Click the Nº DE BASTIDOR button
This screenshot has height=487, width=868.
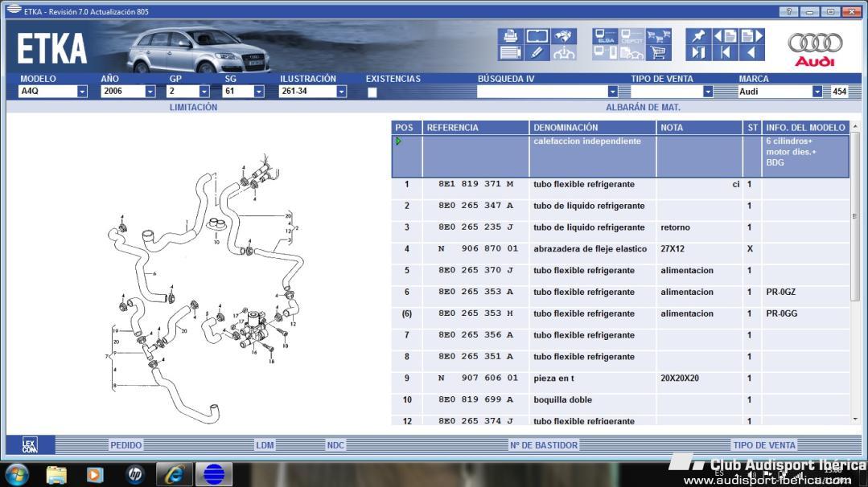click(544, 445)
